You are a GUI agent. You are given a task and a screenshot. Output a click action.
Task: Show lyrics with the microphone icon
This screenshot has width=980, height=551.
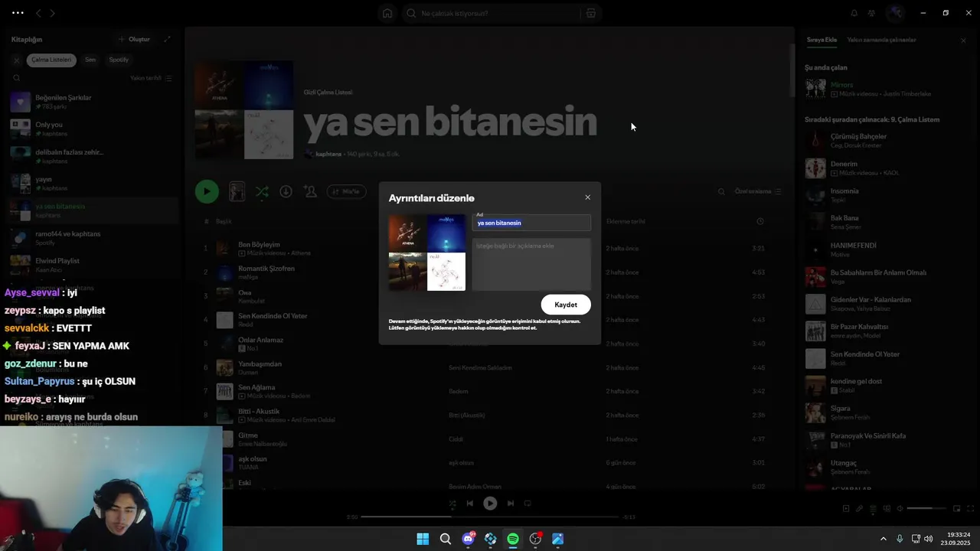point(860,508)
